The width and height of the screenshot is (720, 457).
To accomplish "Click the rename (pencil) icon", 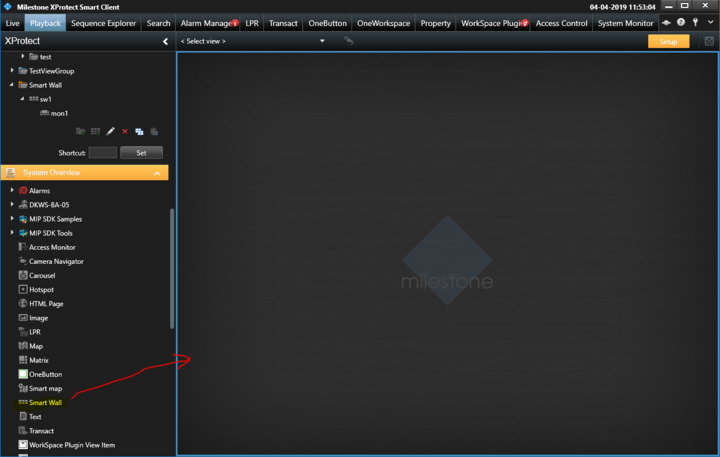I will point(110,131).
